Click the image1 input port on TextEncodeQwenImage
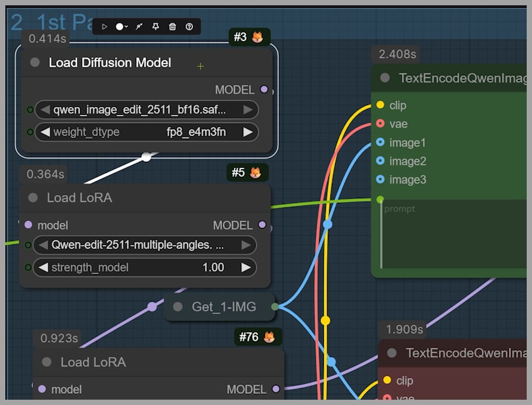Image resolution: width=532 pixels, height=405 pixels. pyautogui.click(x=380, y=142)
